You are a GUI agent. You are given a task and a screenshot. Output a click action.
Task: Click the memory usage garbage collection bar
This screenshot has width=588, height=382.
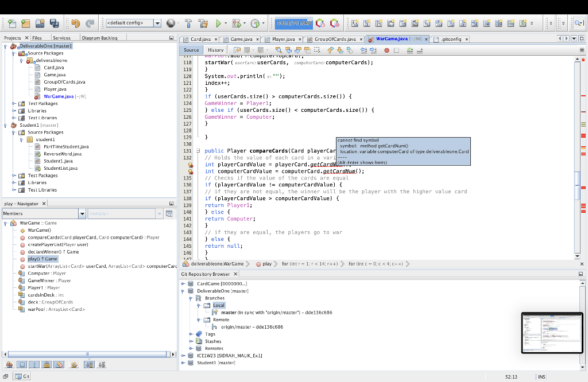(x=293, y=24)
